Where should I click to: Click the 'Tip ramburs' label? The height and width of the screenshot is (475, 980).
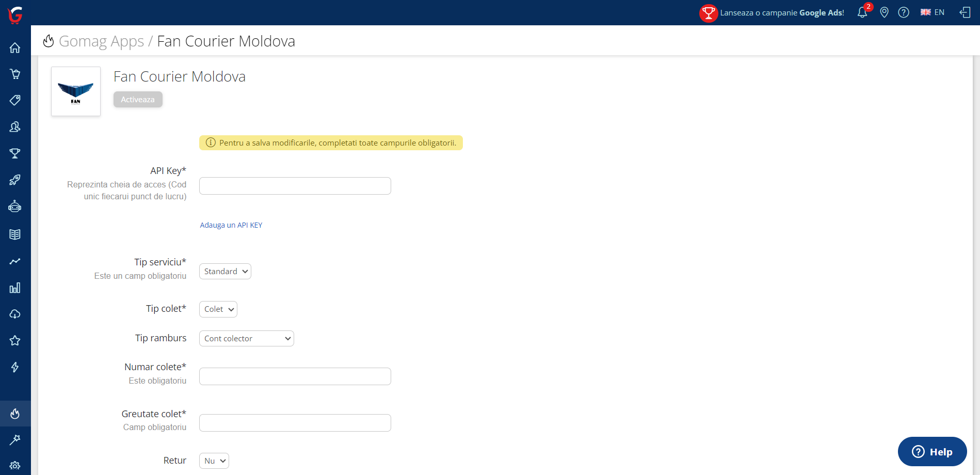click(x=161, y=338)
